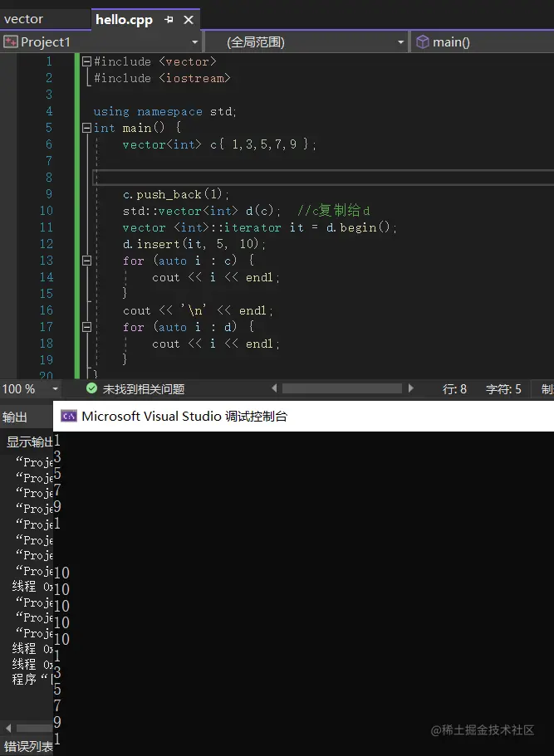Click the output panel scroll left arrow

tap(7, 728)
